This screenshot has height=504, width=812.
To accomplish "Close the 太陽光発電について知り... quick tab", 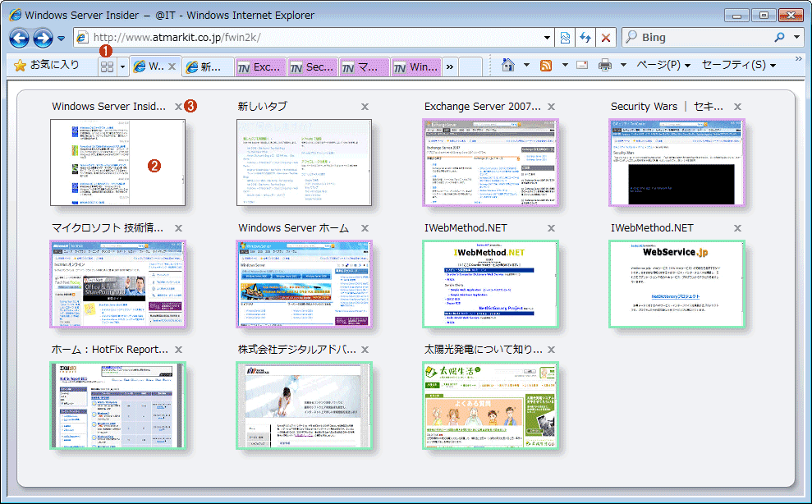I will [x=551, y=350].
